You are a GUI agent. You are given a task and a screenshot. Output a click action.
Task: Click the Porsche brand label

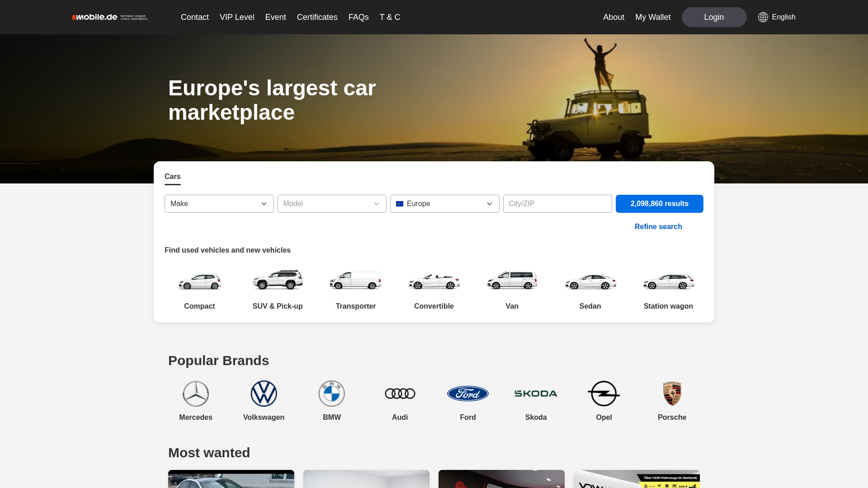672,418
